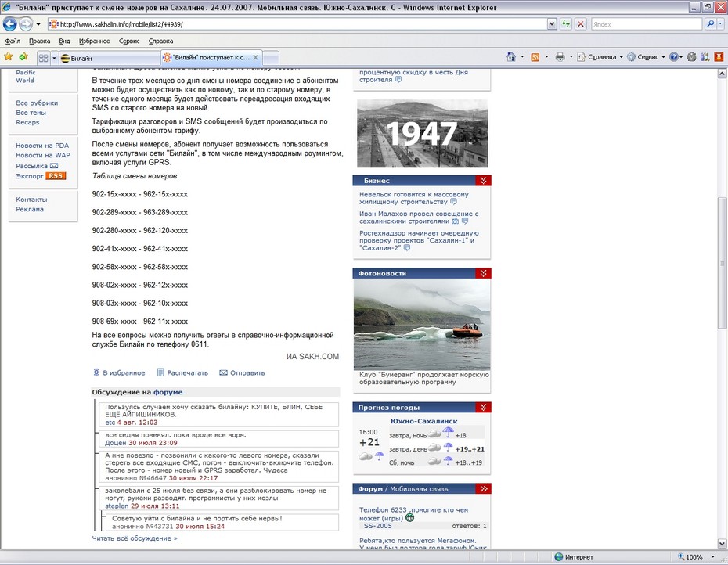This screenshot has width=728, height=565.
Task: Click the orange icon at command bar end
Action: click(x=719, y=57)
